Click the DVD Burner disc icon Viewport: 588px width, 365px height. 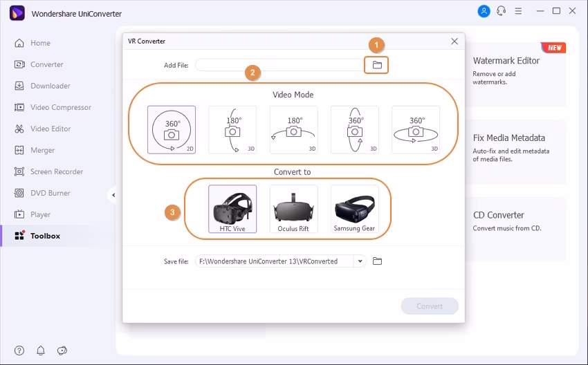[19, 193]
